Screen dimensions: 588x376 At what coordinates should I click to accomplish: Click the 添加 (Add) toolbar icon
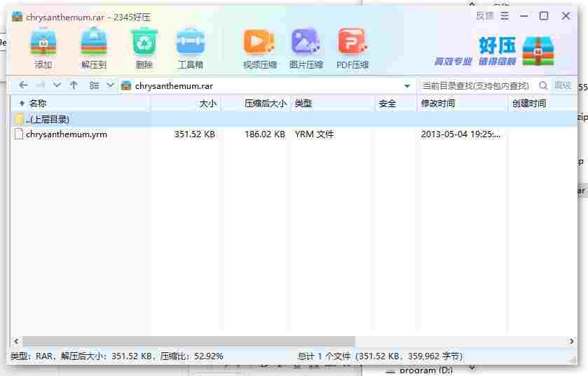coord(43,42)
